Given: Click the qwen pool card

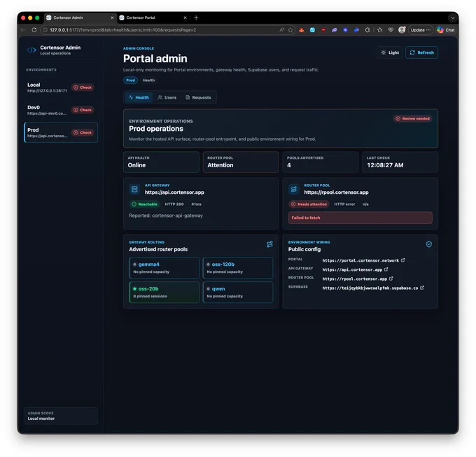Looking at the screenshot, I should (238, 293).
